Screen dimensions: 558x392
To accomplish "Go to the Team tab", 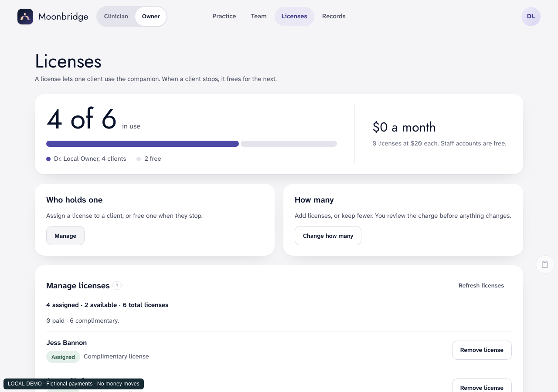I will coord(259,17).
